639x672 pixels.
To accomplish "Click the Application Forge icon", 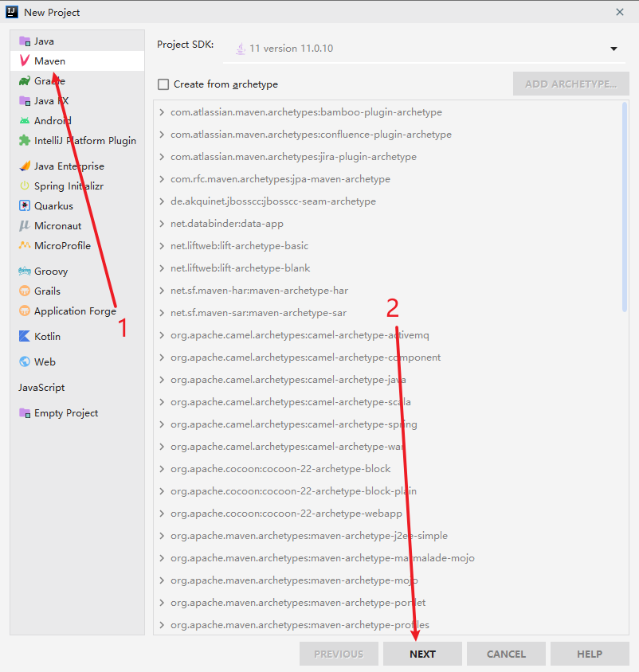I will click(x=25, y=311).
